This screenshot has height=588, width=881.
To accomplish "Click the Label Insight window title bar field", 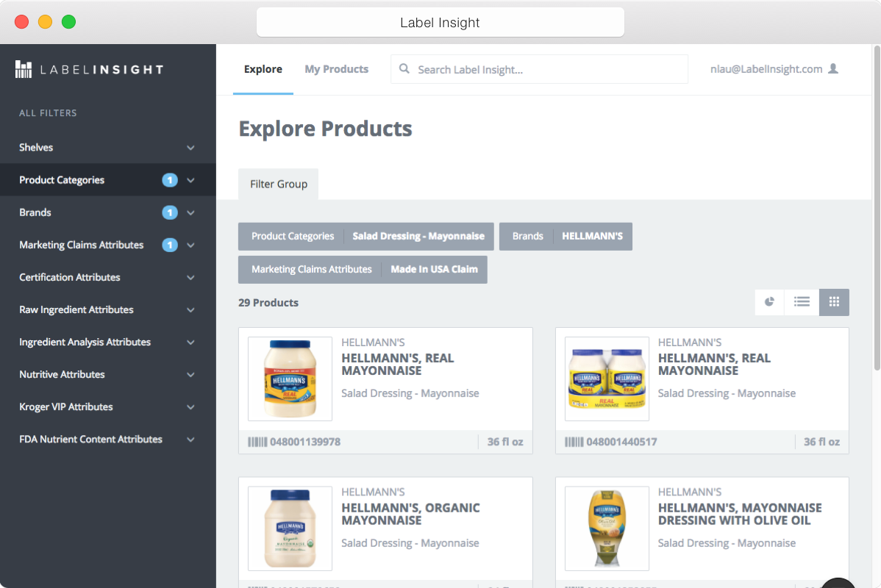I will [440, 23].
